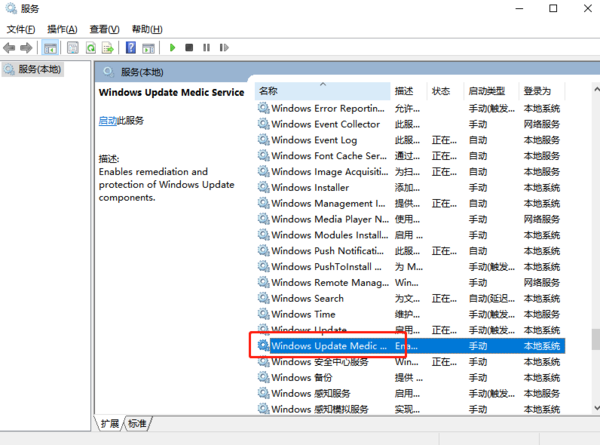The width and height of the screenshot is (600, 445).
Task: Click the Back arrow in toolbar
Action: pos(9,48)
